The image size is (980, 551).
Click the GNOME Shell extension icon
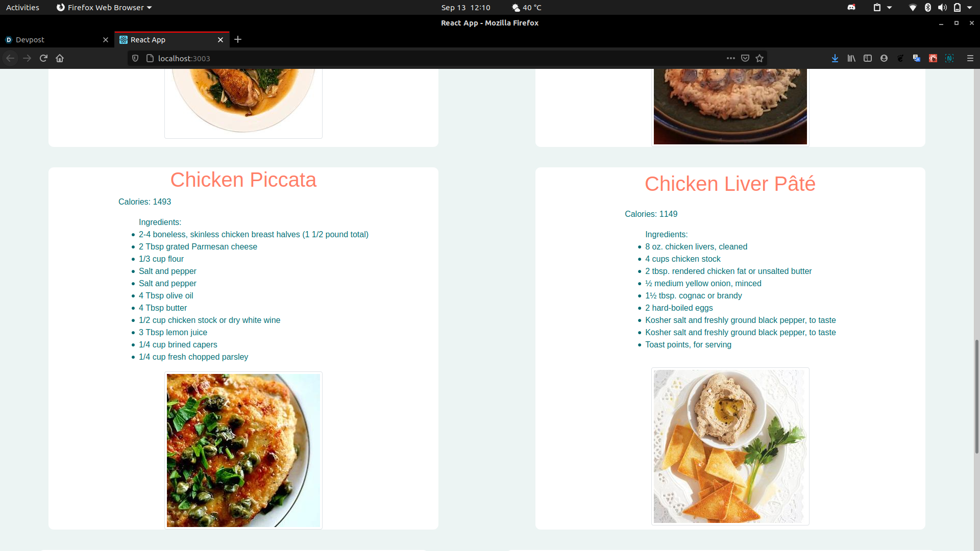click(900, 58)
